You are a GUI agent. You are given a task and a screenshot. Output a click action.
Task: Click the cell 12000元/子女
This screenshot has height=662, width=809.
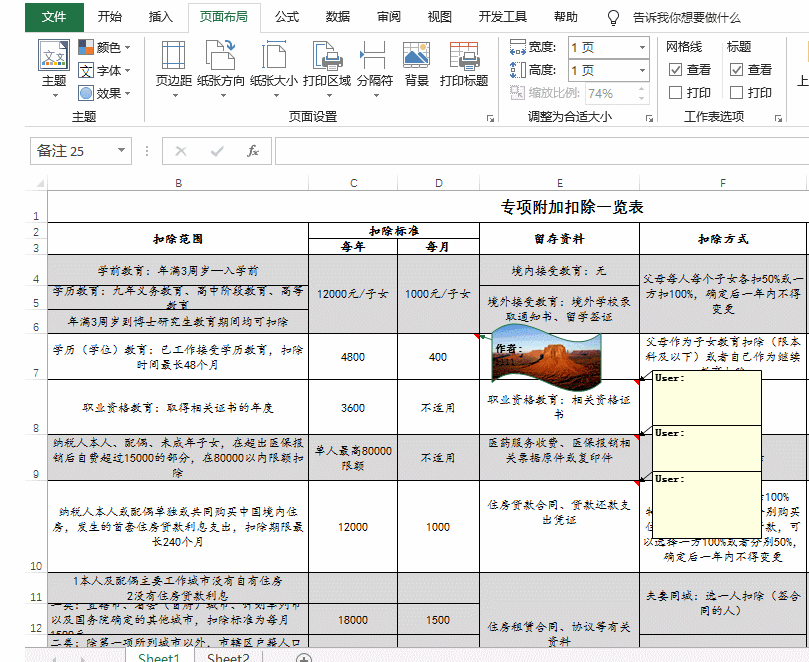pyautogui.click(x=353, y=294)
